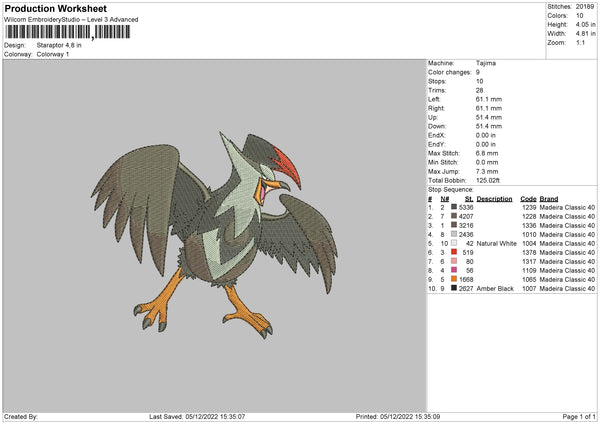Screen dimensions: 600x424
Task: Click the 'N#' column header
Action: click(445, 199)
